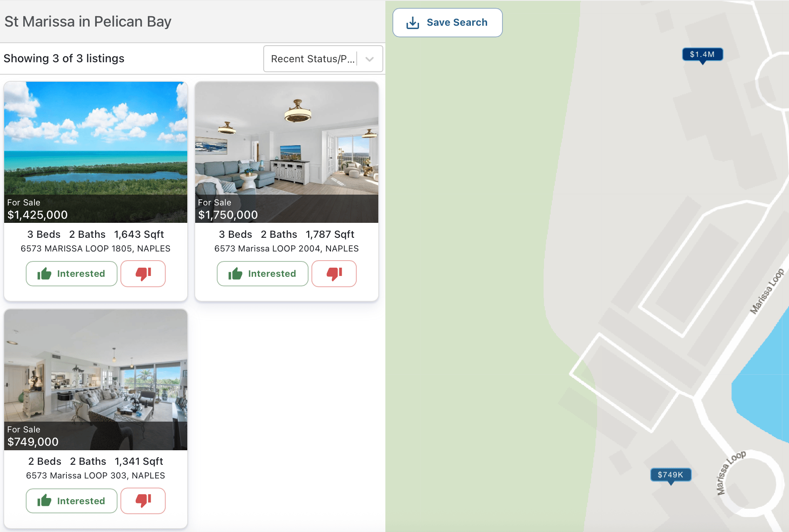Click the St Marissa in Pelican Bay heading
789x532 pixels.
click(x=88, y=22)
